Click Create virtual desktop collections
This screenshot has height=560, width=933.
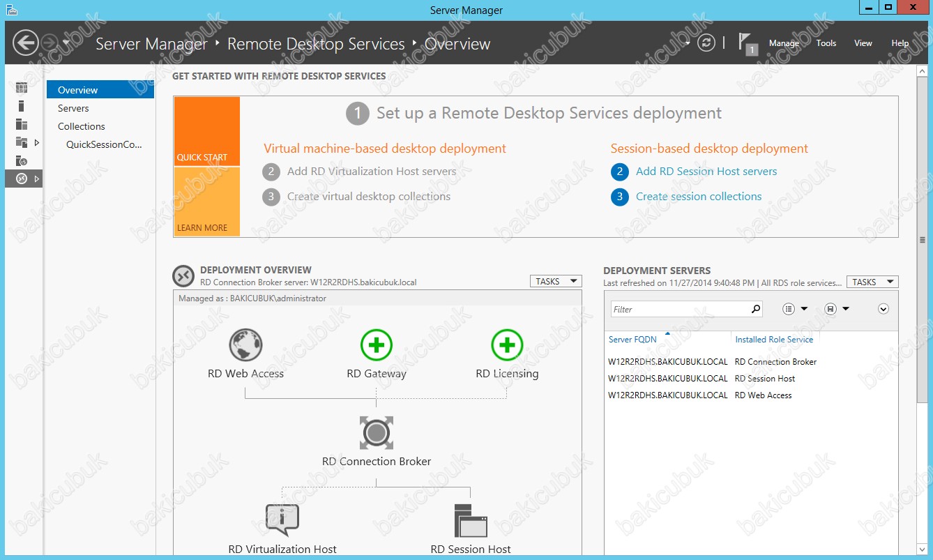click(x=369, y=197)
